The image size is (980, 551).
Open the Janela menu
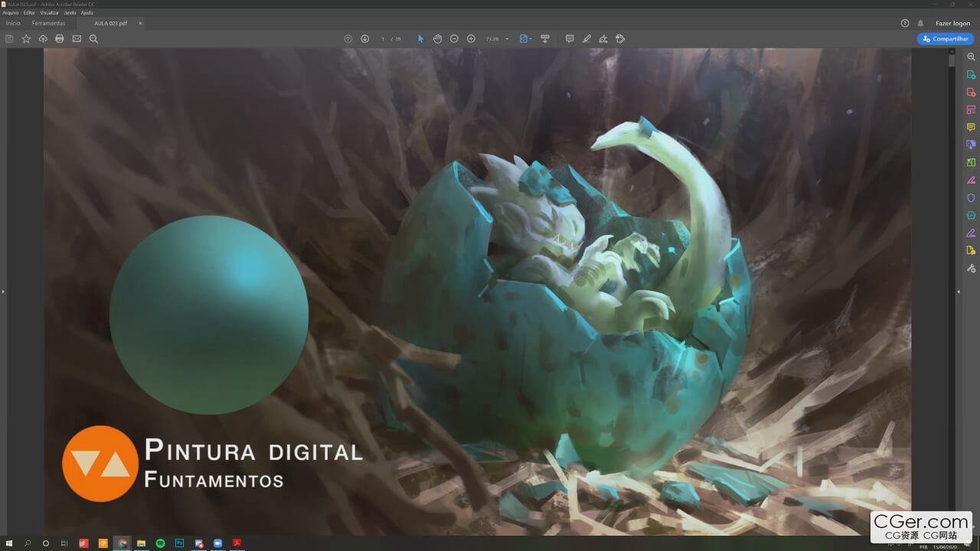tap(69, 13)
